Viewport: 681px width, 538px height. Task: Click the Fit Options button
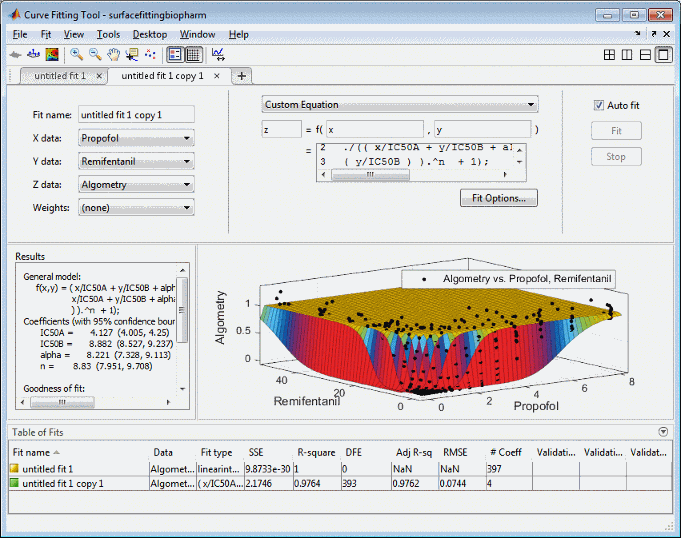pyautogui.click(x=499, y=198)
